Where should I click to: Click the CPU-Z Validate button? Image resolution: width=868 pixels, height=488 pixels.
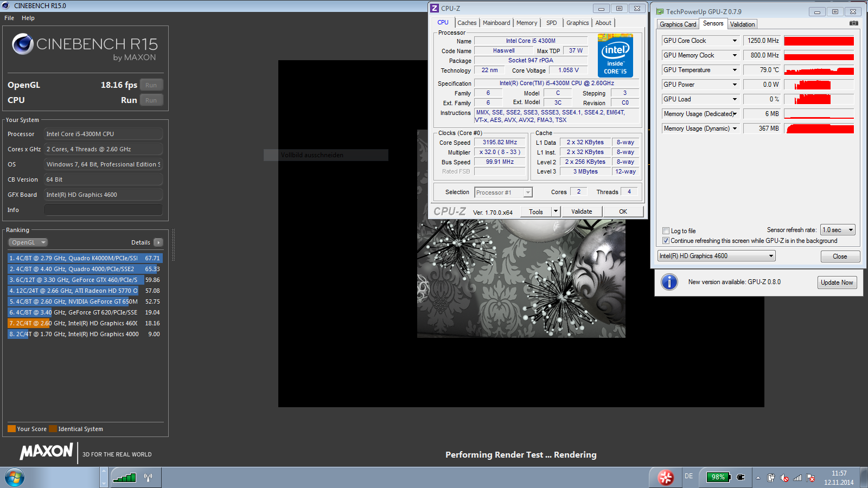(x=582, y=211)
